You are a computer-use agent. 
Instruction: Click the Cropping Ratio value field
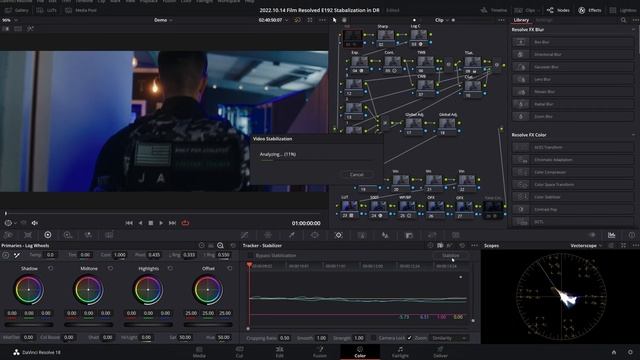[x=284, y=338]
